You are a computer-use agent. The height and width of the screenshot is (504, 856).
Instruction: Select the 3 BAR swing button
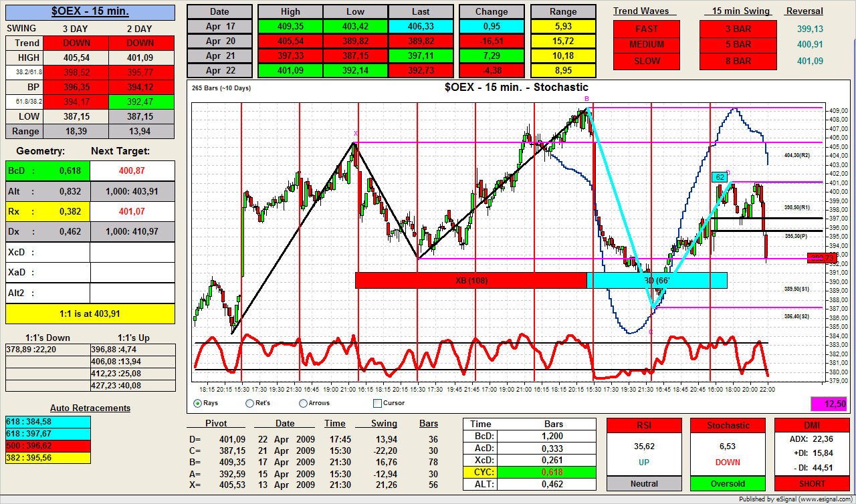[738, 29]
